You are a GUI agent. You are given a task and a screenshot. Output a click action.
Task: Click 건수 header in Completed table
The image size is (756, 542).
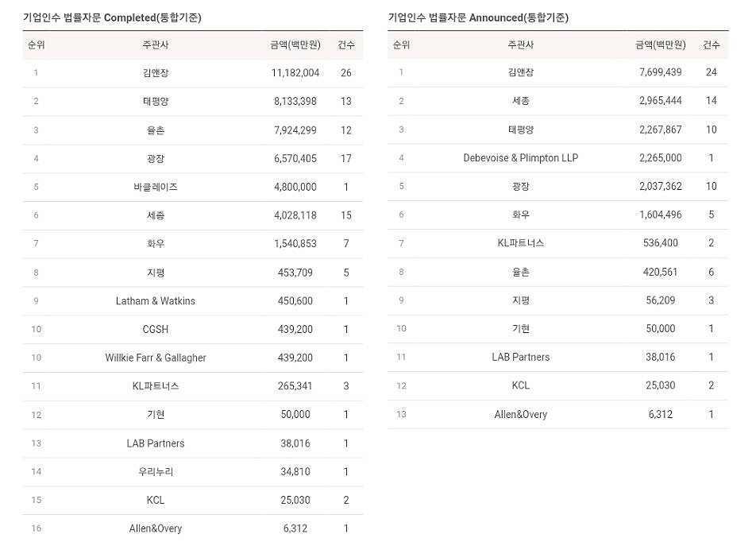345,45
